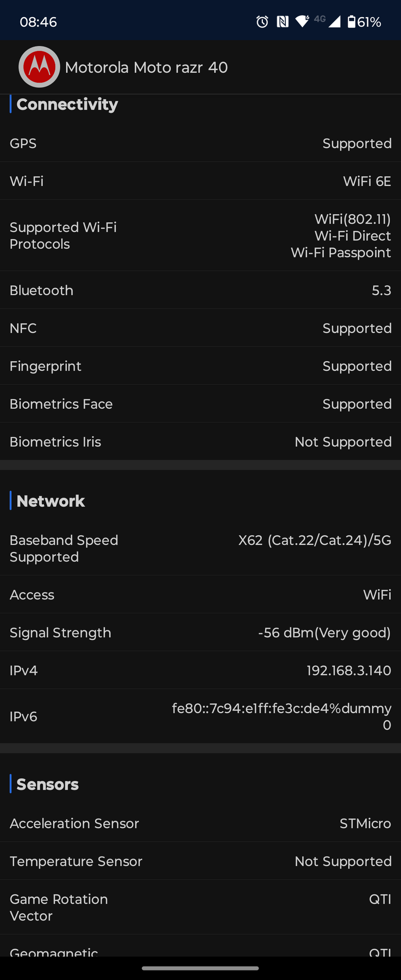
Task: Tap the Network section header
Action: pos(50,501)
